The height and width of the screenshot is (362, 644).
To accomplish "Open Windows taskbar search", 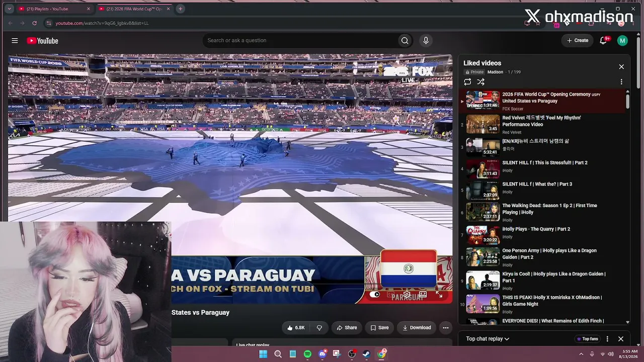I will pos(278,354).
